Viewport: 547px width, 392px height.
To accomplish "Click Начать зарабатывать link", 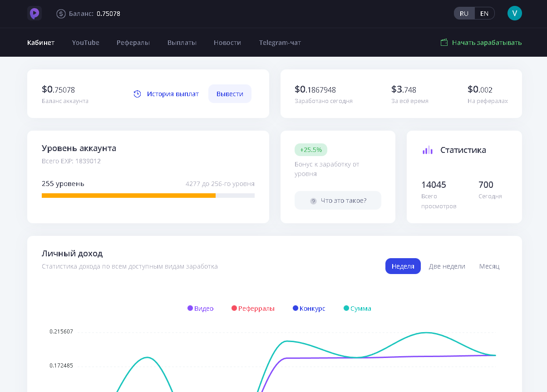I will click(x=487, y=43).
